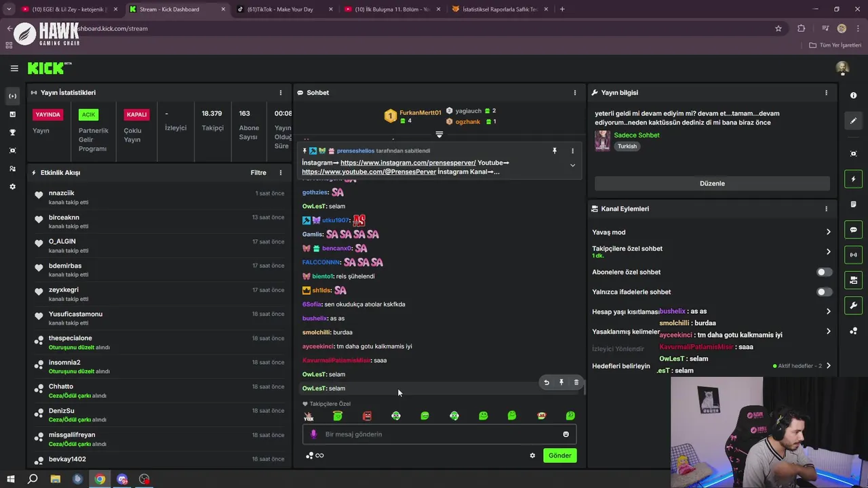Open pinned message three-dot options
868x488 pixels.
pos(572,151)
